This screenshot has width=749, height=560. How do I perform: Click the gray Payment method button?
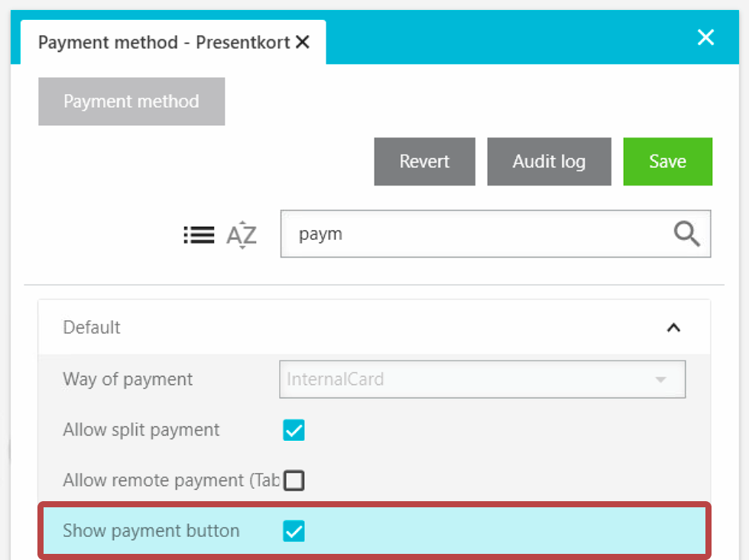tap(131, 102)
